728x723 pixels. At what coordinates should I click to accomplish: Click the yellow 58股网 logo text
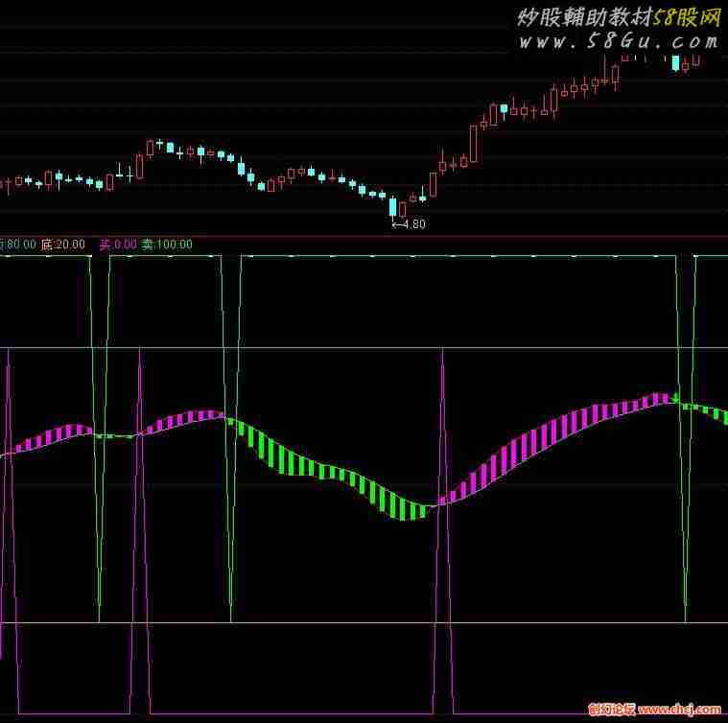point(687,16)
